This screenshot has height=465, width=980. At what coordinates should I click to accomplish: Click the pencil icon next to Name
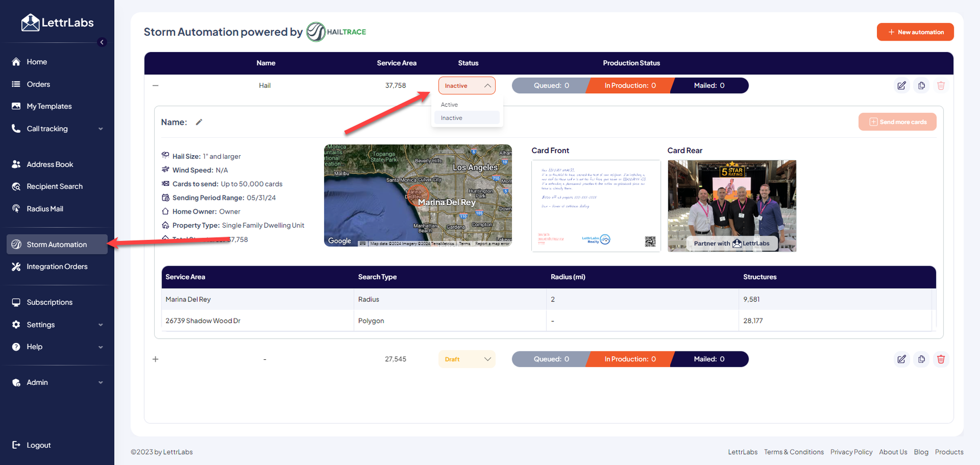(x=199, y=122)
